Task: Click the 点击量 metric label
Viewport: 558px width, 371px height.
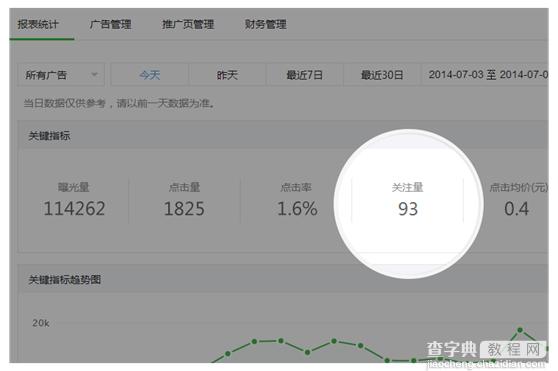Action: click(184, 187)
